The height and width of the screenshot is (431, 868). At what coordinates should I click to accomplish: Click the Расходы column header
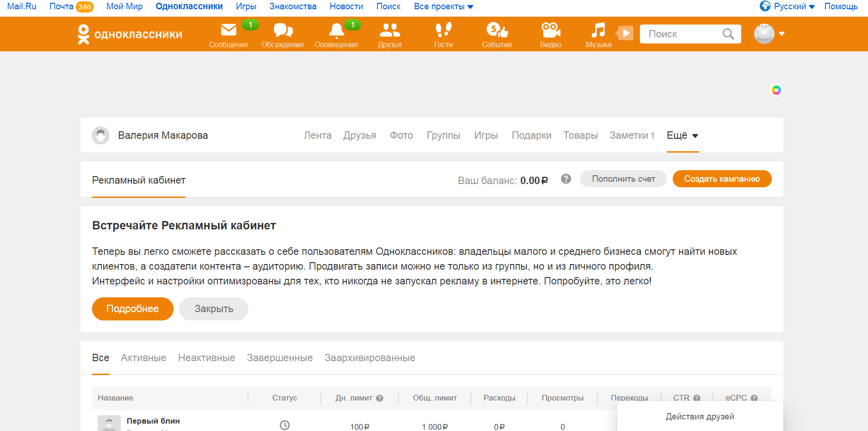click(x=499, y=398)
